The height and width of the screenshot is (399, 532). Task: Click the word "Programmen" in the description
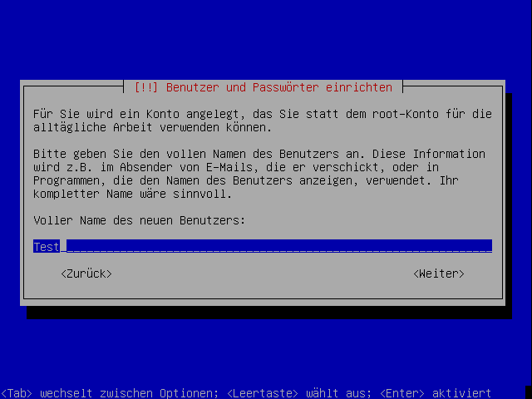tap(66, 180)
